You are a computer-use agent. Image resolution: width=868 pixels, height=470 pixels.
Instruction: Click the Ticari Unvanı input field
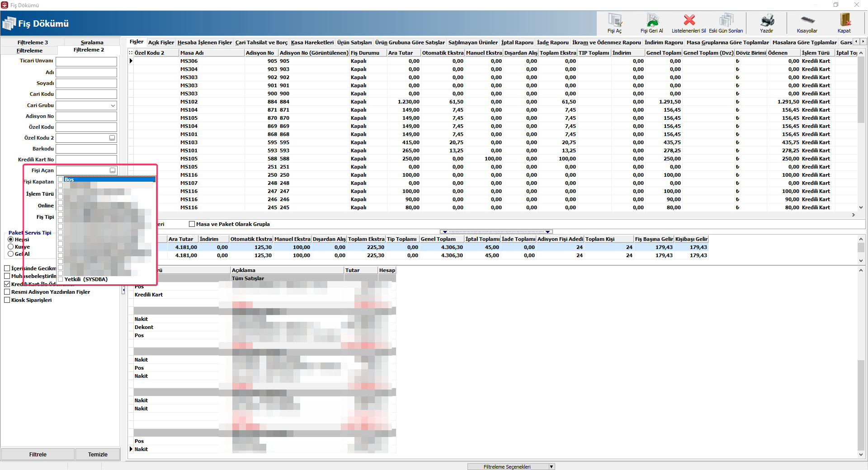[x=86, y=61]
